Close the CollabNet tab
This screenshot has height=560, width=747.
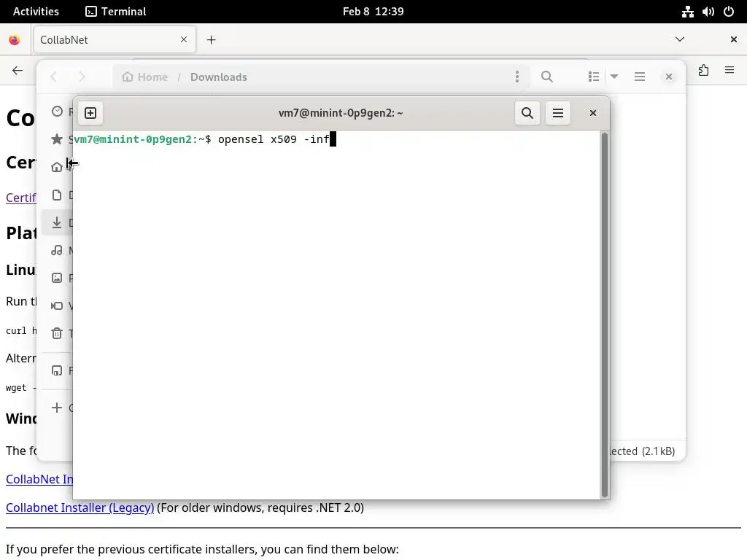183,39
